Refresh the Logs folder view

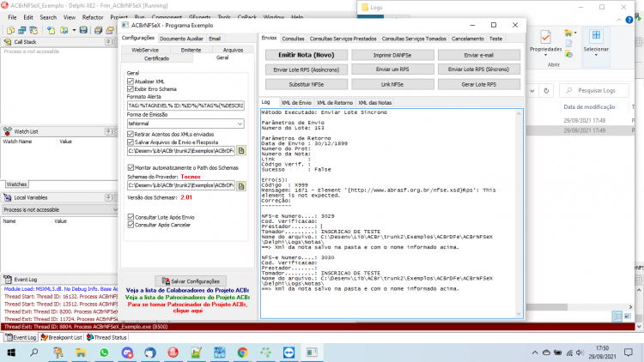[546, 91]
